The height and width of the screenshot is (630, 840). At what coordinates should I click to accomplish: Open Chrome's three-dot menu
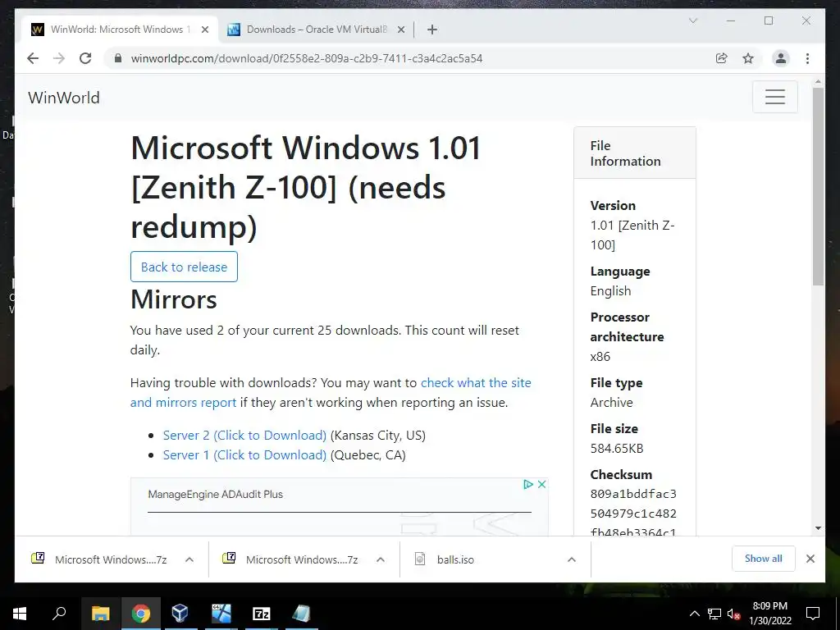tap(807, 58)
